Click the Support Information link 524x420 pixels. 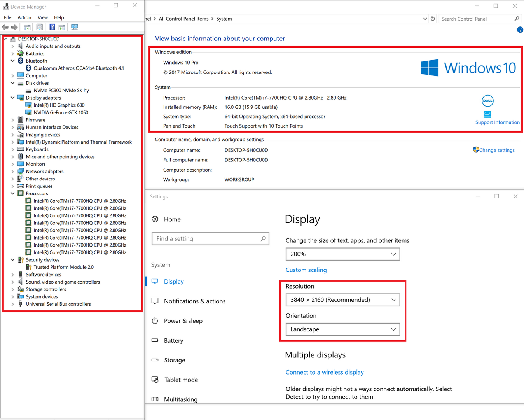(x=498, y=122)
